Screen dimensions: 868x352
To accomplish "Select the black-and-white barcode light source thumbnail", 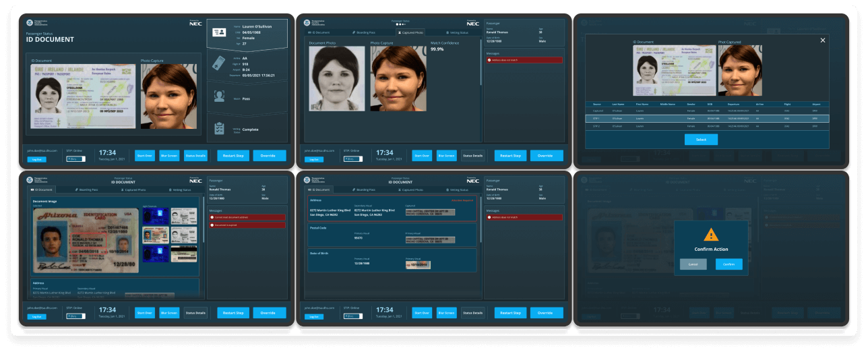I will click(183, 253).
